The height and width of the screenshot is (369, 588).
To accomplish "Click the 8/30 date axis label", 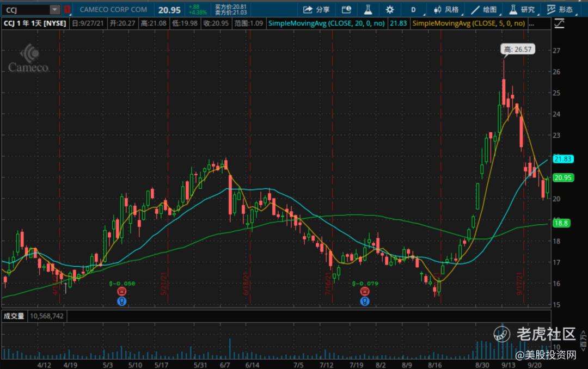I will click(482, 365).
